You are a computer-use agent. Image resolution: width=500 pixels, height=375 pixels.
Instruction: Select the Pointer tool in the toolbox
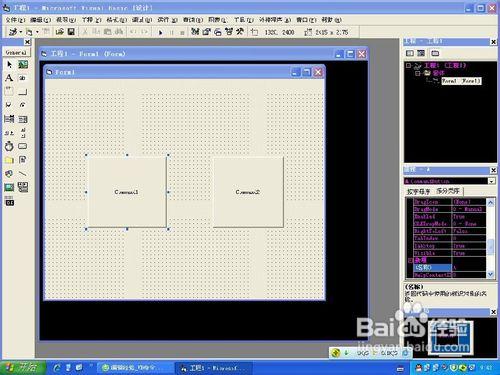tap(9, 64)
